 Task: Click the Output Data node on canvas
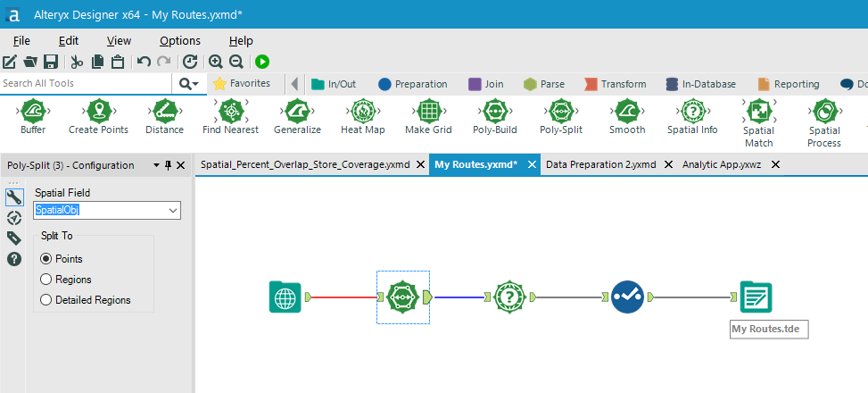pyautogui.click(x=756, y=297)
